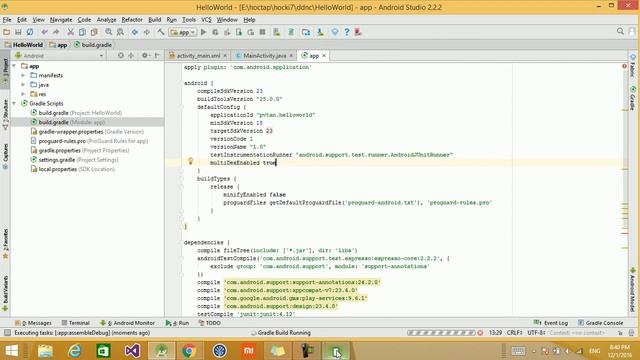Select settings.gradle file

74,160
